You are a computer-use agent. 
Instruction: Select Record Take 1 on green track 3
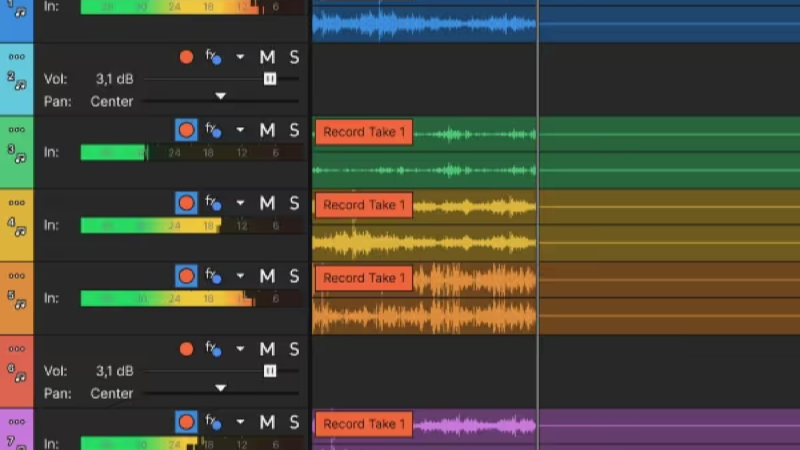364,132
